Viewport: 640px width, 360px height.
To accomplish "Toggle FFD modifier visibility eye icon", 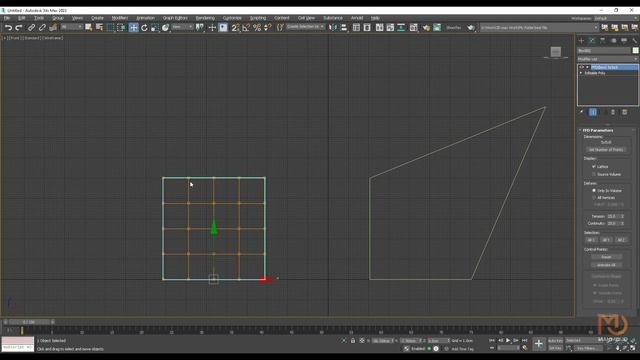I will [581, 67].
